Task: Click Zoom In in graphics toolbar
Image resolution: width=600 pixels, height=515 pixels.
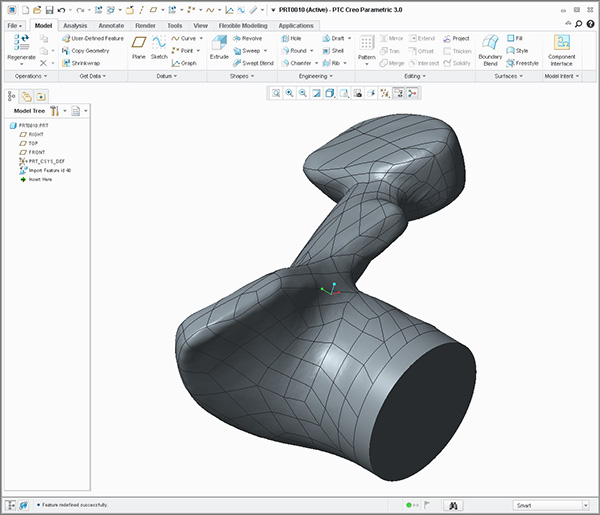Action: 289,93
